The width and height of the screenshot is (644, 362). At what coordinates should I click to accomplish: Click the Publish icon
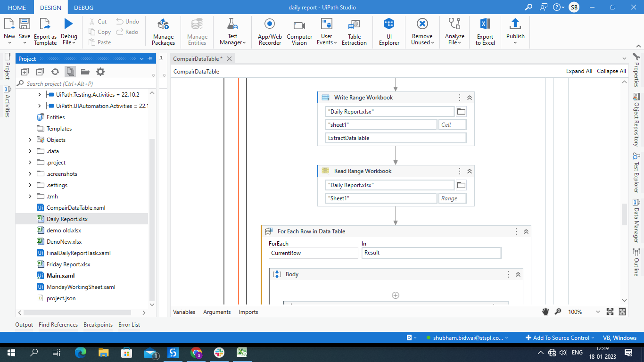(x=515, y=24)
